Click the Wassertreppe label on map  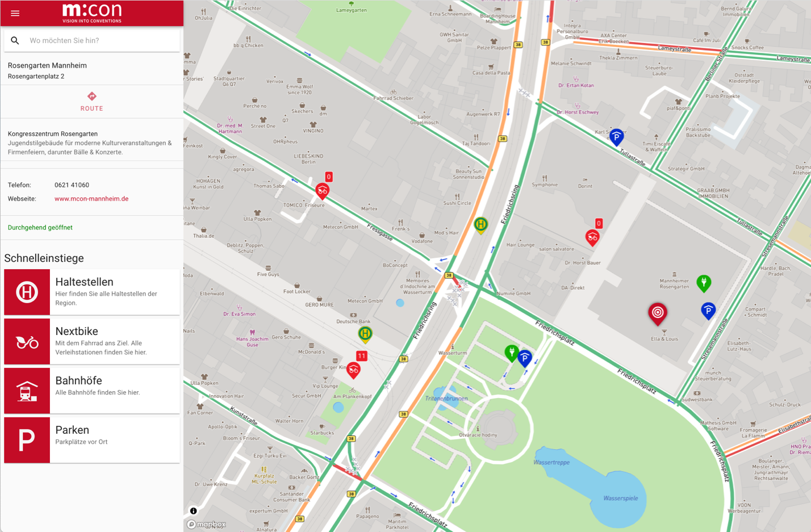click(x=551, y=462)
